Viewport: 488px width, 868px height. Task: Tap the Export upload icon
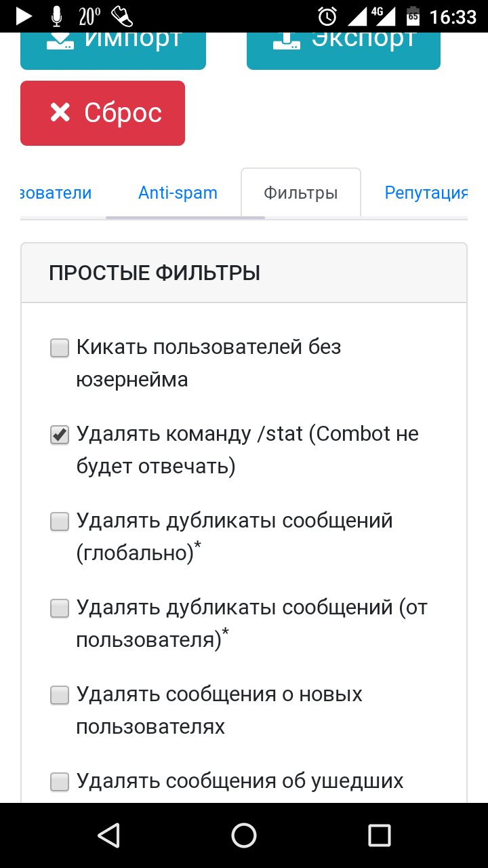coord(286,41)
